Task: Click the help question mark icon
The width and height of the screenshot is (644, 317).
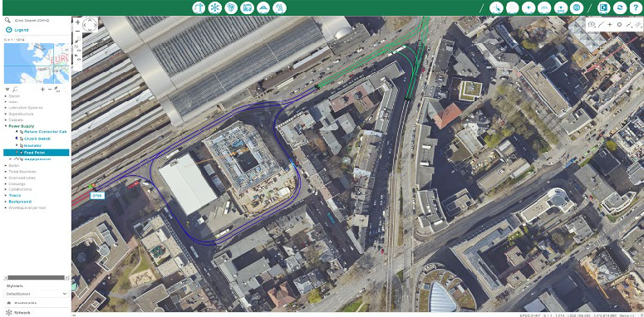Action: coord(636,7)
